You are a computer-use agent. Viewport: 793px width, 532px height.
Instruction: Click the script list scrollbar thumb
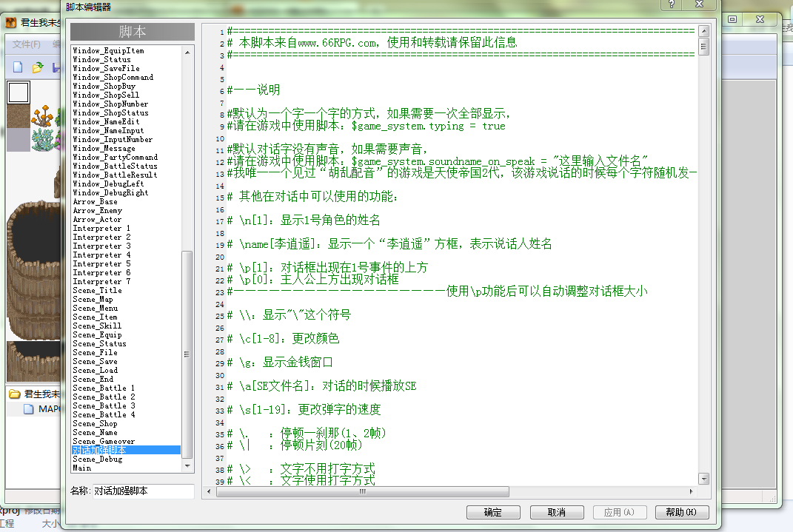coord(187,354)
